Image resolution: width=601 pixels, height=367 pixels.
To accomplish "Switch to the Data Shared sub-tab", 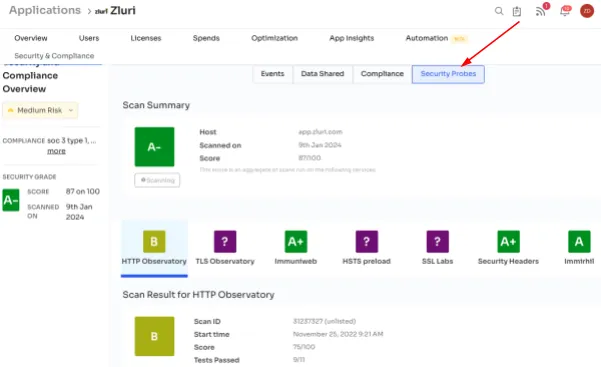I will pos(322,74).
